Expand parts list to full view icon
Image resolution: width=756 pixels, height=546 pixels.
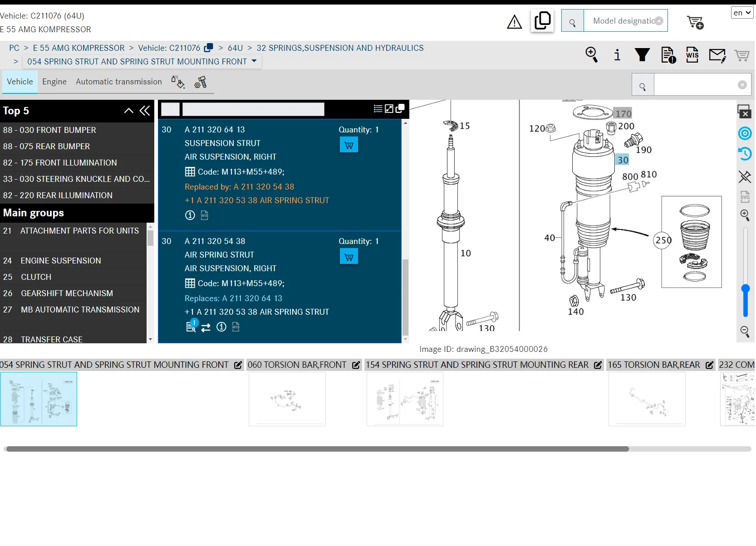[389, 109]
